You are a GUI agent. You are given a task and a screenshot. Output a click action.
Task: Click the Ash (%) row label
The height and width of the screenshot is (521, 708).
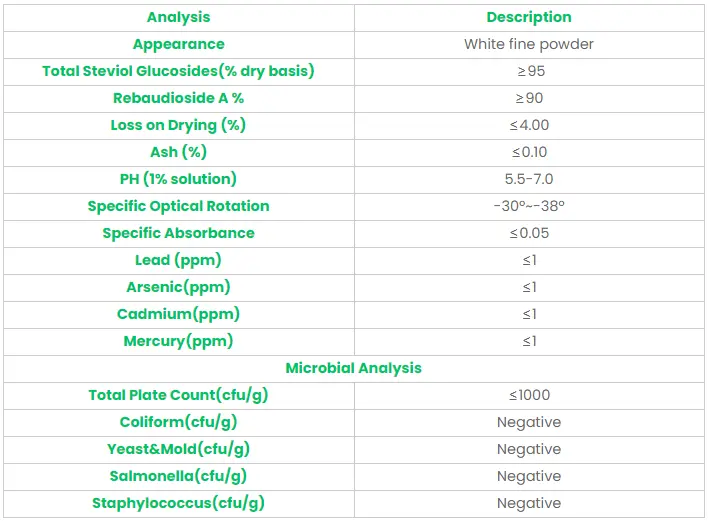178,152
